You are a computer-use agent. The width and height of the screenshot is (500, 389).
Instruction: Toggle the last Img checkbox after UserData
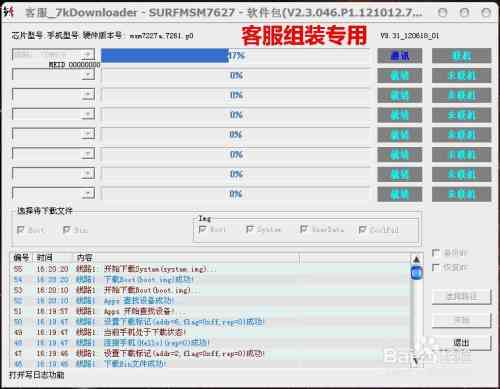point(362,229)
